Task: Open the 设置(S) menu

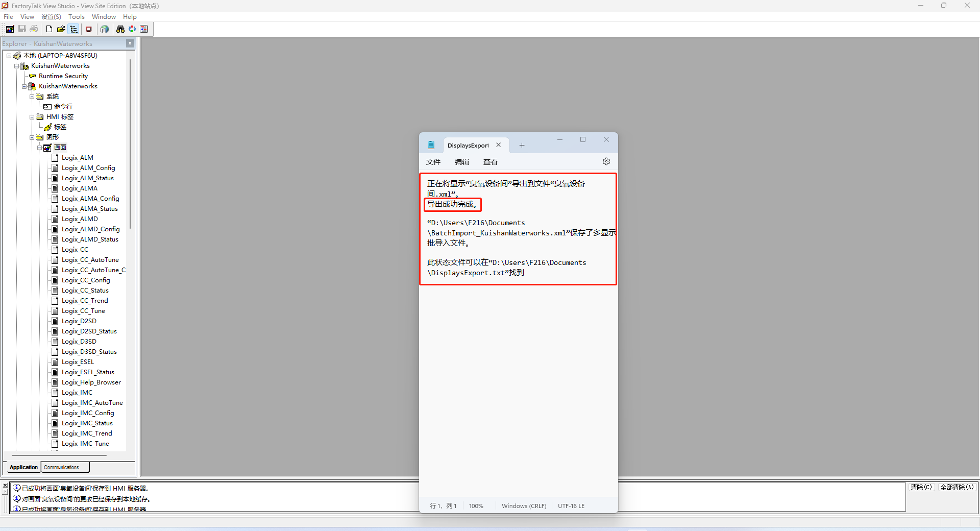Action: (x=51, y=17)
